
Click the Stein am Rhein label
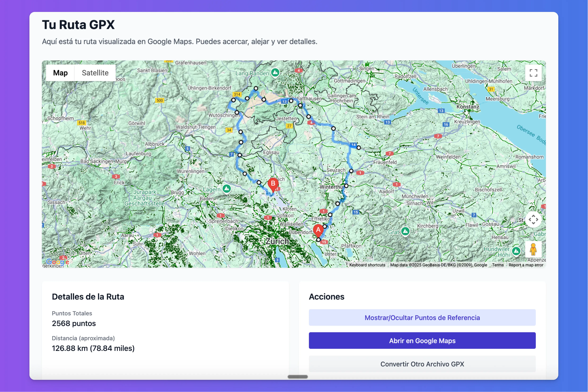tap(373, 116)
